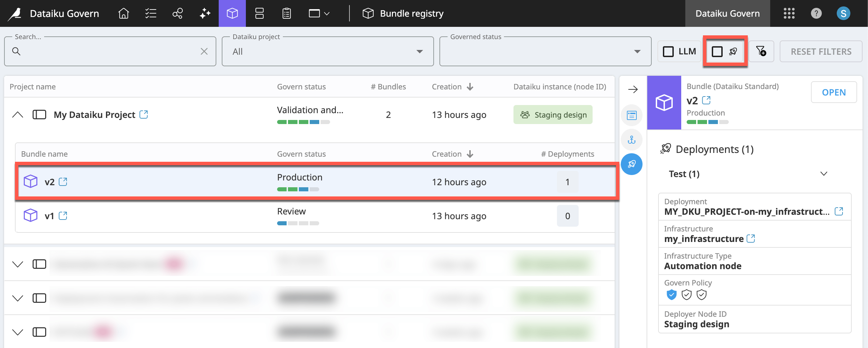The image size is (868, 348).
Task: Click My Dataiku Project validation progress bar
Action: pyautogui.click(x=303, y=122)
